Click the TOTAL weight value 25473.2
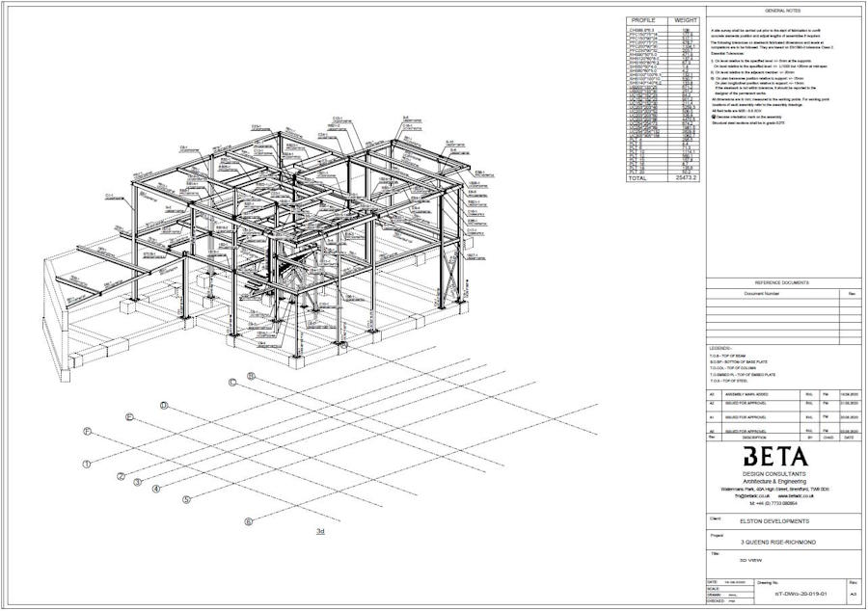868x611 pixels. [686, 178]
